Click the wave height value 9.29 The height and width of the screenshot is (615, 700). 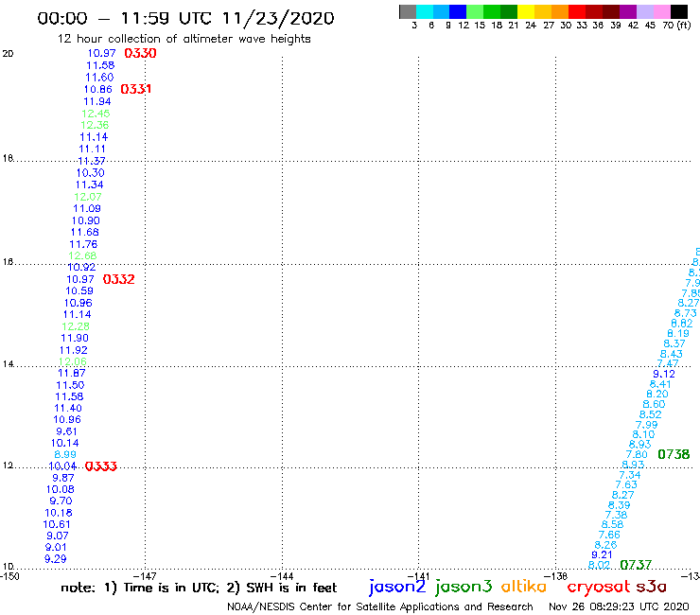point(56,559)
